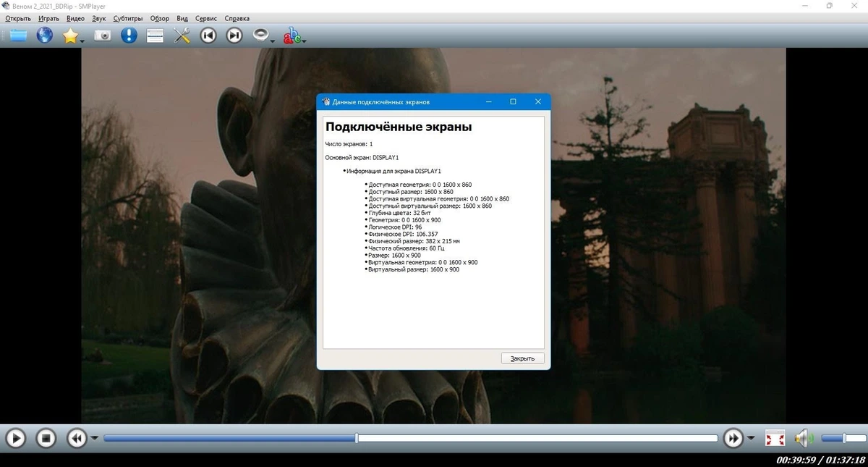Toggle fullscreen with the red arrows icon
Image resolution: width=868 pixels, height=467 pixels.
click(x=775, y=438)
